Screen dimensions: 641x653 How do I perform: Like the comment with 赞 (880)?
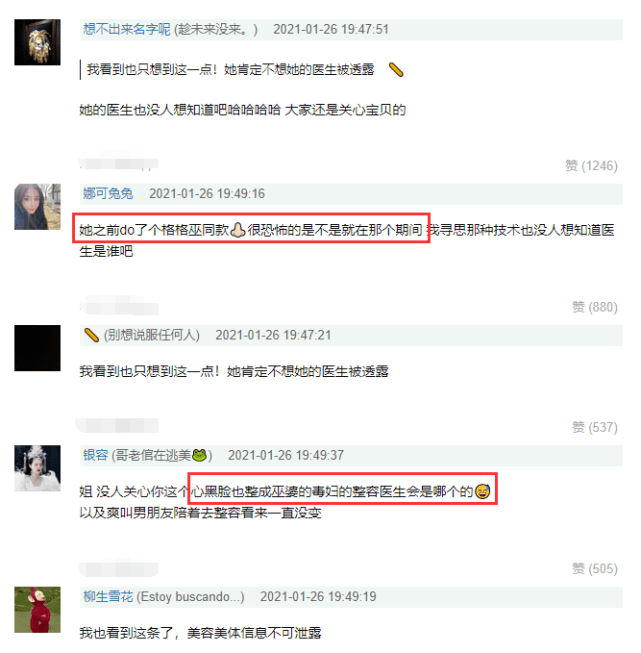[x=595, y=307]
